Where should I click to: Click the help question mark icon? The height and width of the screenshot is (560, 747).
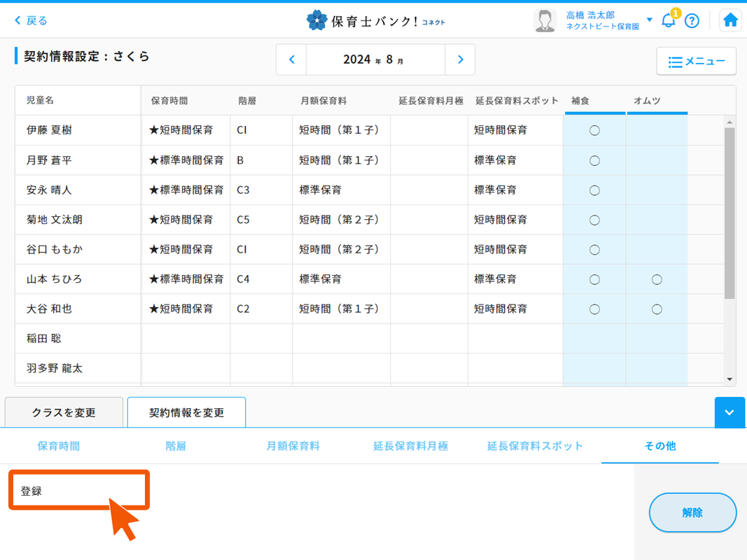[x=692, y=20]
